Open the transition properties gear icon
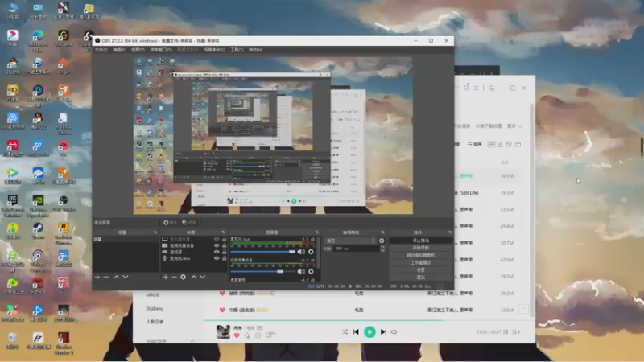Image resolution: width=644 pixels, height=362 pixels. coord(382,241)
